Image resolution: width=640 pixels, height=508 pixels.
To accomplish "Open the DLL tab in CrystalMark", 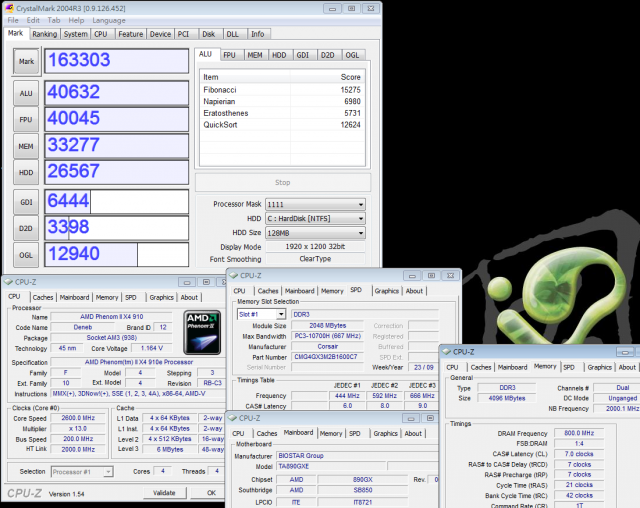I will click(x=233, y=34).
